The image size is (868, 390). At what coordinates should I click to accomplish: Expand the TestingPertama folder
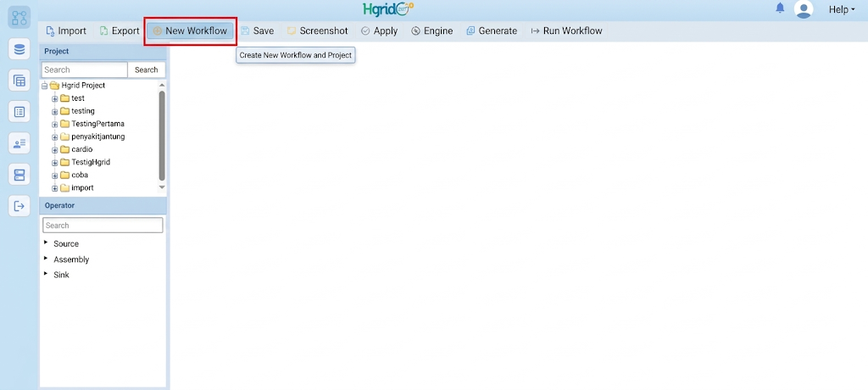pos(55,124)
